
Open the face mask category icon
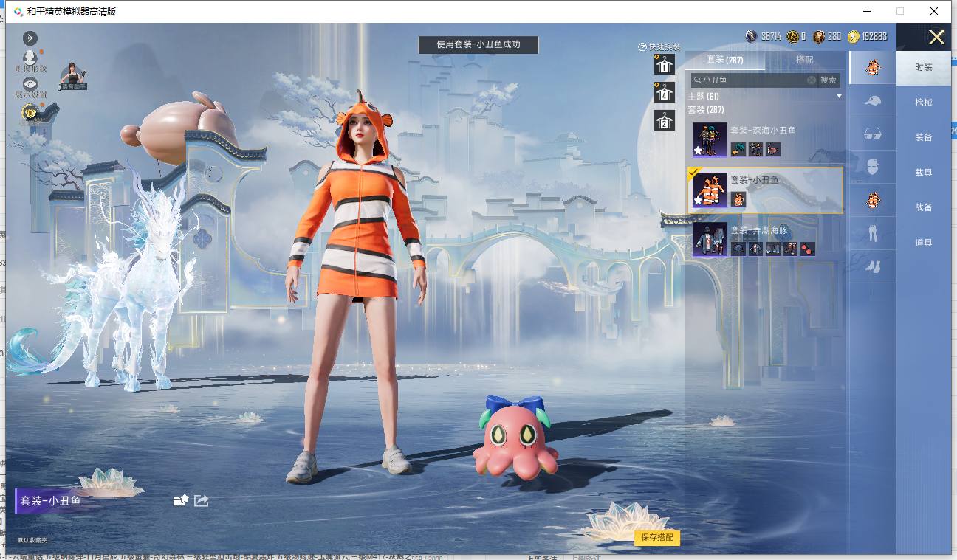coord(873,167)
